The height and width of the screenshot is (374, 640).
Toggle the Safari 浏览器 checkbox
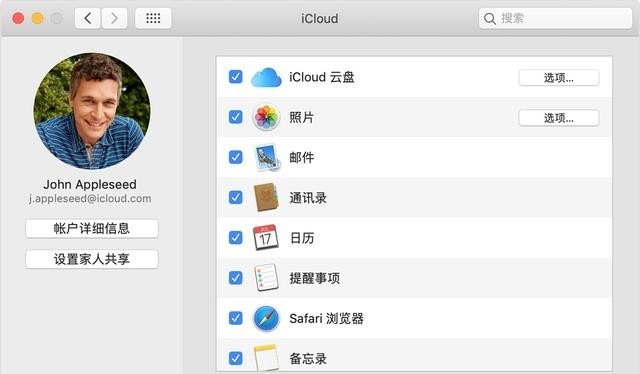coord(236,318)
